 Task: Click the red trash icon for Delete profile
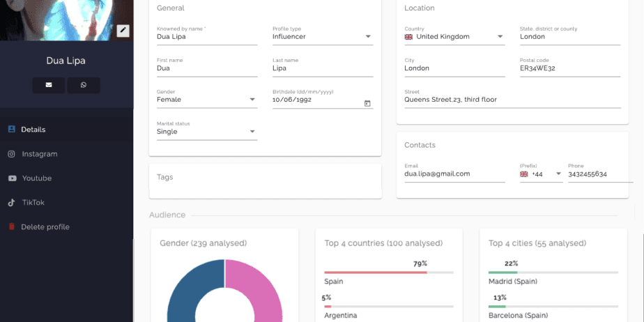pyautogui.click(x=11, y=227)
